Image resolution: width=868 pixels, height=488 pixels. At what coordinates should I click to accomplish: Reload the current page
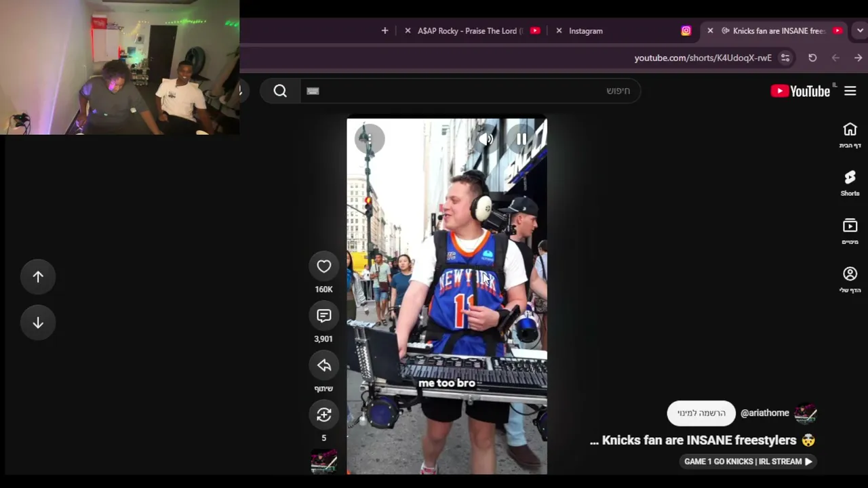click(812, 58)
